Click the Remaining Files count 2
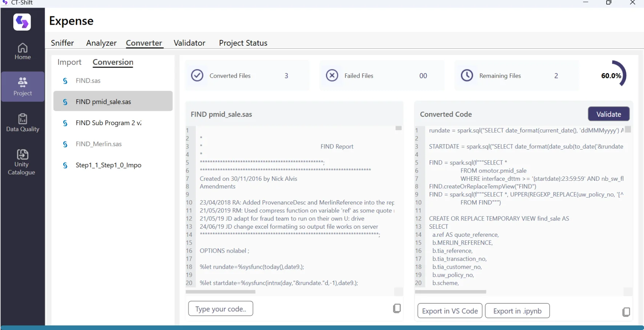Screen dimensions: 644x330 [x=556, y=76]
